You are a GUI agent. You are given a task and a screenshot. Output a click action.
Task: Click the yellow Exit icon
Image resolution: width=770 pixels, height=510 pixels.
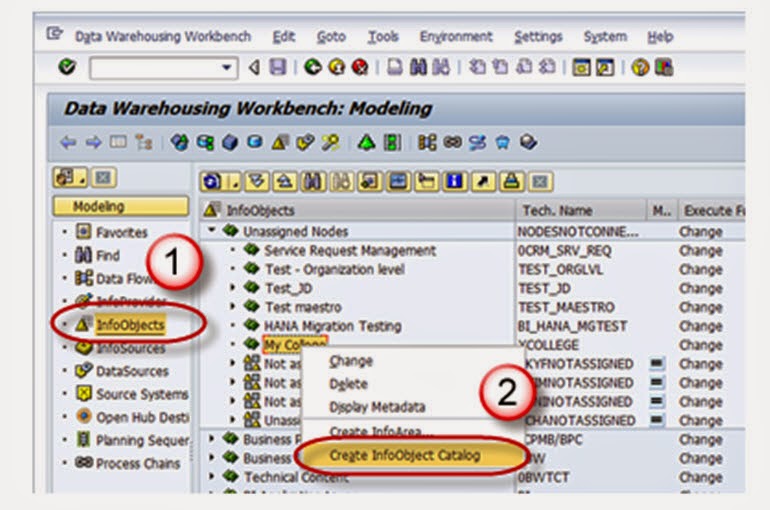tap(336, 67)
